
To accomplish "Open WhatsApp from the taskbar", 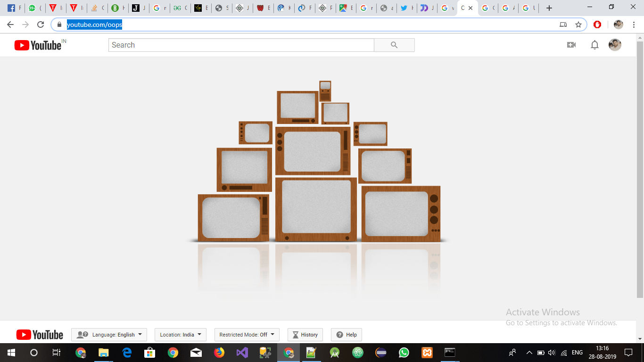I will click(404, 353).
